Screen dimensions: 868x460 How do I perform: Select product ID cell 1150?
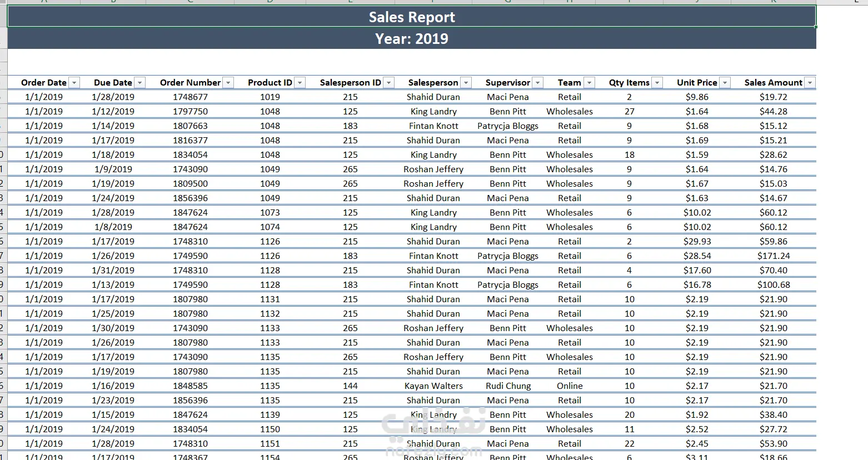[270, 429]
